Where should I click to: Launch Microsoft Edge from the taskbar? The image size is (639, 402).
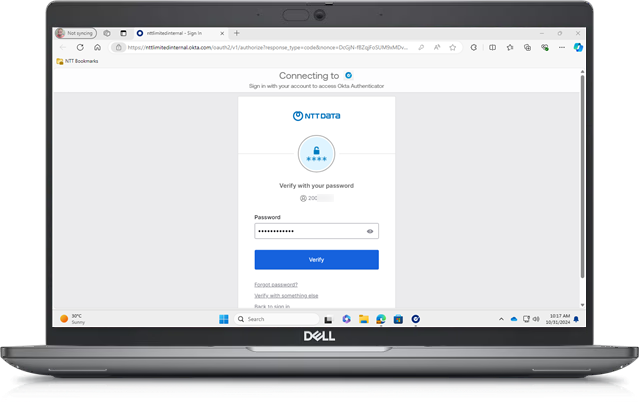click(380, 319)
